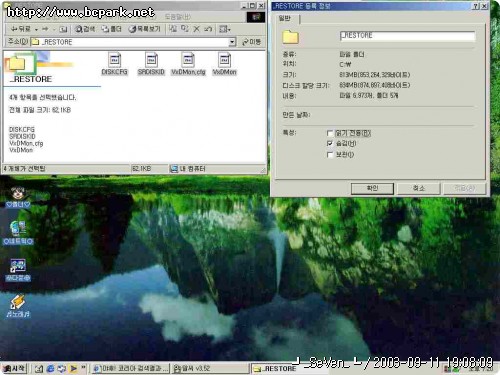The height and width of the screenshot is (375, 500).
Task: Click the Explorer window resize grip
Action: point(263,170)
